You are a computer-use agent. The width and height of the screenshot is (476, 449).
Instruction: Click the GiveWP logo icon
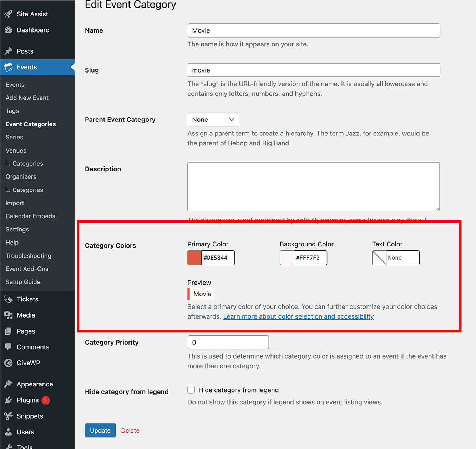(x=9, y=363)
